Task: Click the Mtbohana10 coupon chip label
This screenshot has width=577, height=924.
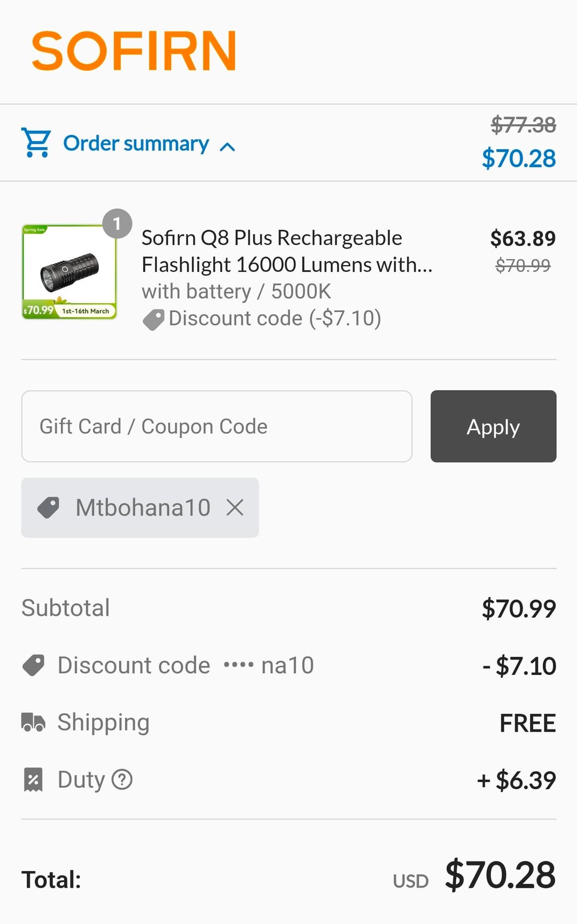Action: pyautogui.click(x=143, y=508)
